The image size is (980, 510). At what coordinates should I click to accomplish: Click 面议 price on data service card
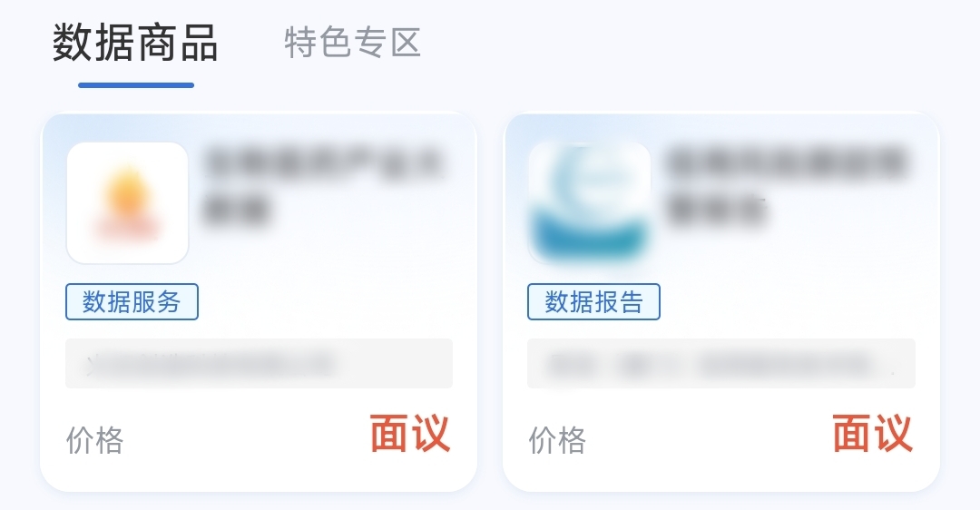click(410, 434)
